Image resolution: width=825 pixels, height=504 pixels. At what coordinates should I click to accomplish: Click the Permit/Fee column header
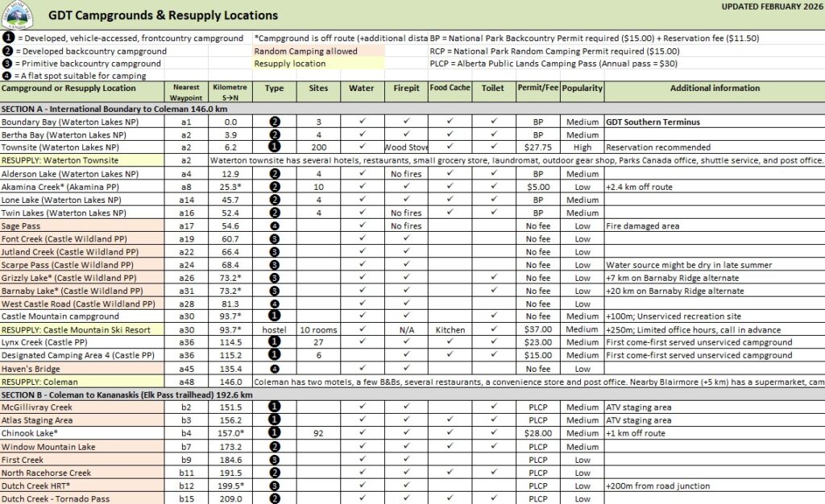(537, 88)
